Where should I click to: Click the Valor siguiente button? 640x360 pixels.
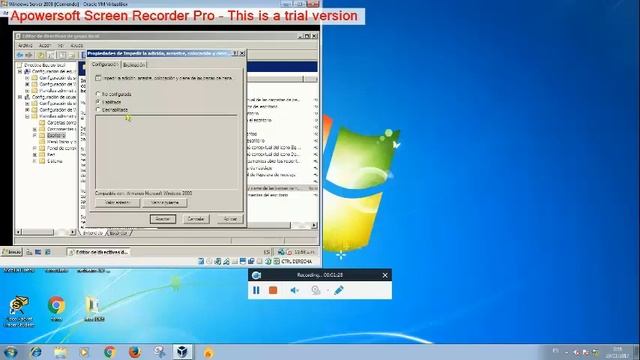164,202
